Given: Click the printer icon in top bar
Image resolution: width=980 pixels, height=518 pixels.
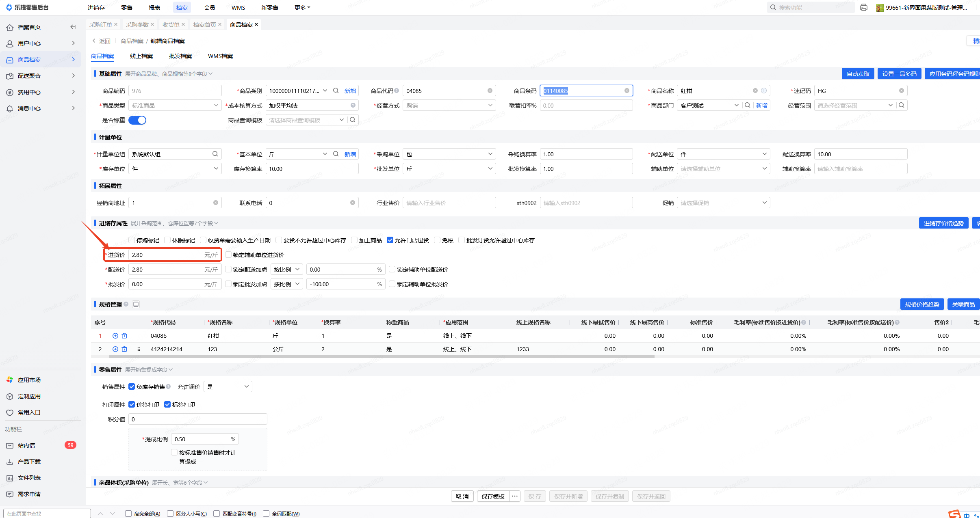Looking at the screenshot, I should 863,8.
